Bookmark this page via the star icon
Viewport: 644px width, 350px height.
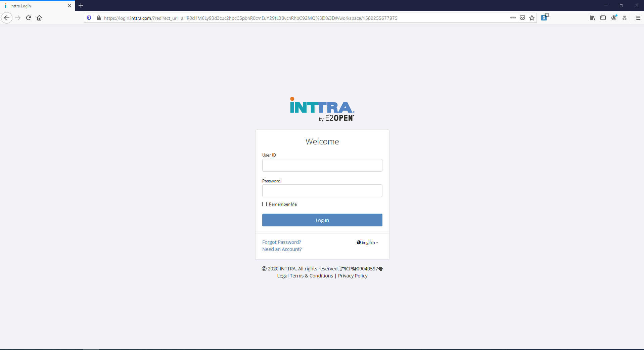coord(532,18)
